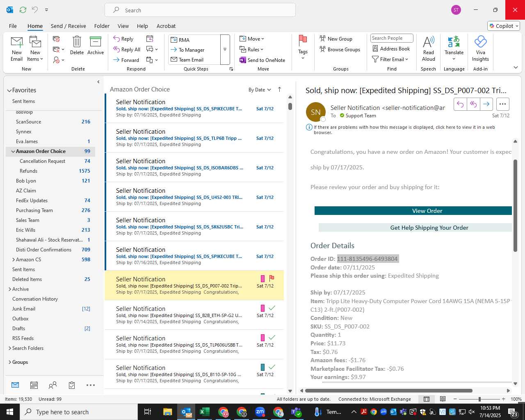Screen dimensions: 525x420
Task: Click the green checkmark on B2B_ETH-SP-G2 email
Action: click(272, 308)
